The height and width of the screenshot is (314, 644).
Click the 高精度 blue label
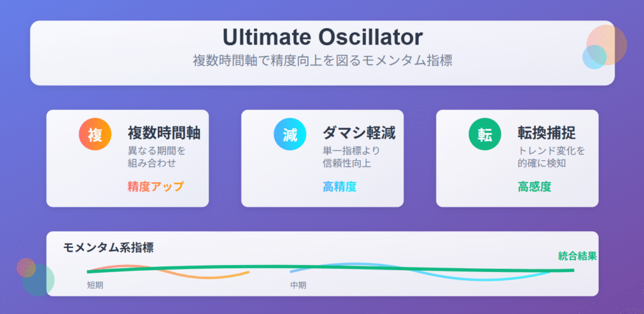pyautogui.click(x=339, y=187)
